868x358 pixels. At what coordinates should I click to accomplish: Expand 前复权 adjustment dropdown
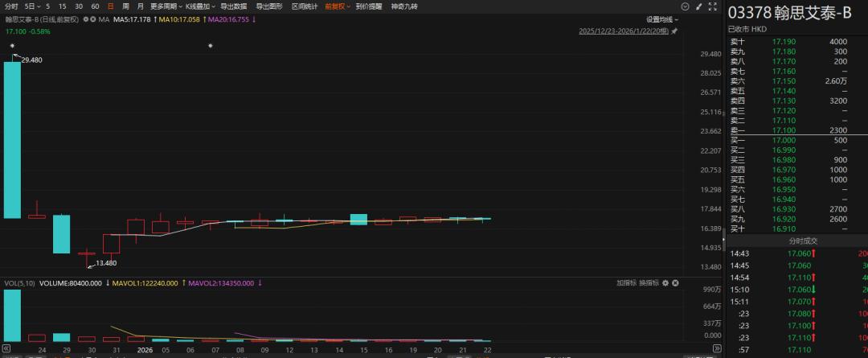[x=338, y=6]
